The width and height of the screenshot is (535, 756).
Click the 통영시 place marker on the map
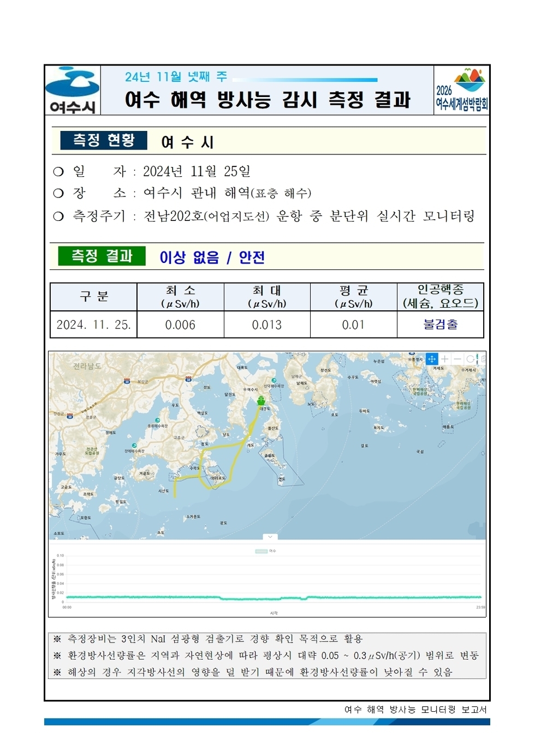click(x=409, y=358)
